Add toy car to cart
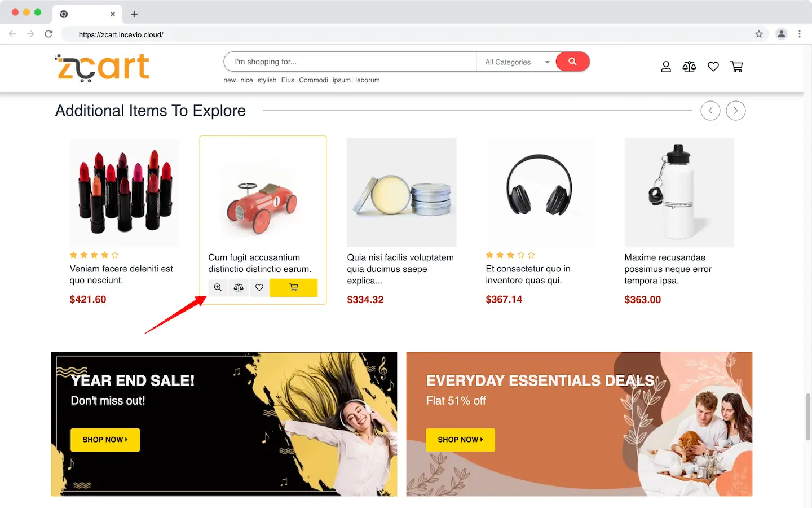Viewport: 812px width, 508px height. [293, 288]
